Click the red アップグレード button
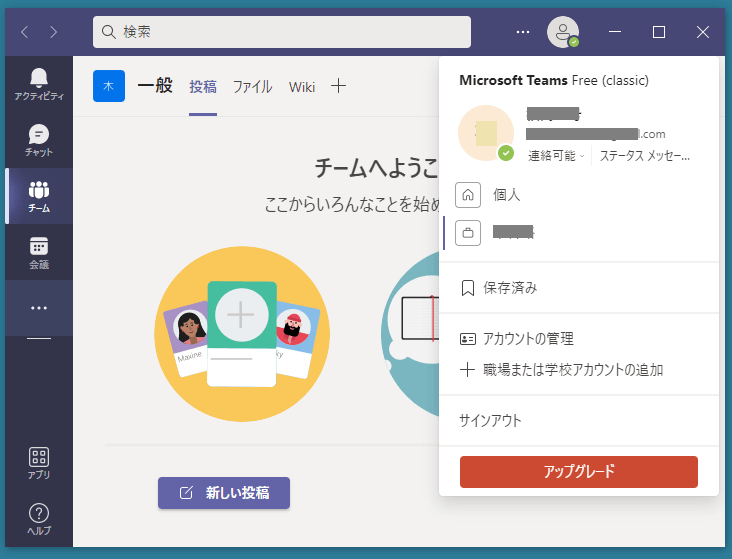732x559 pixels. point(579,472)
